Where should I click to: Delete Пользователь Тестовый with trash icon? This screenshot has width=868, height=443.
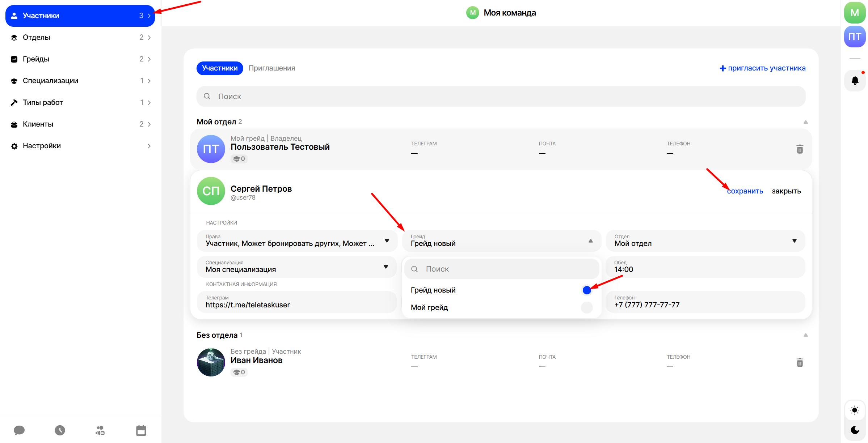point(800,149)
